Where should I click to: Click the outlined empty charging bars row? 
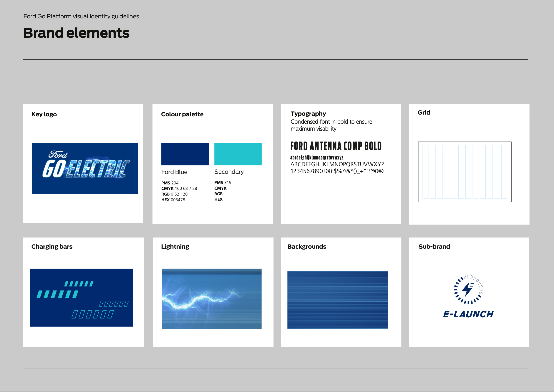click(x=93, y=314)
